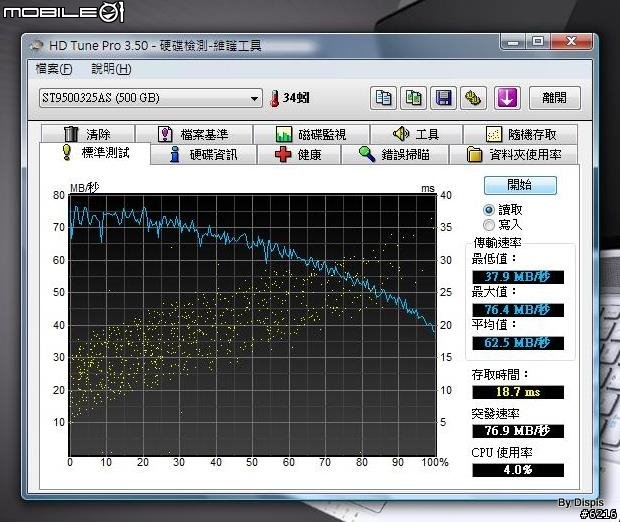Switch to the 健康 tab

(x=299, y=155)
